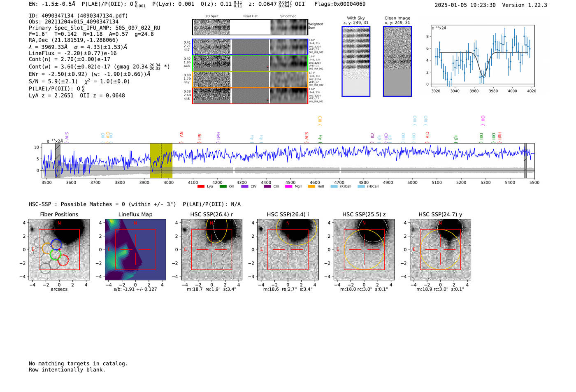Click the No matching targets in catalog text

click(x=78, y=364)
